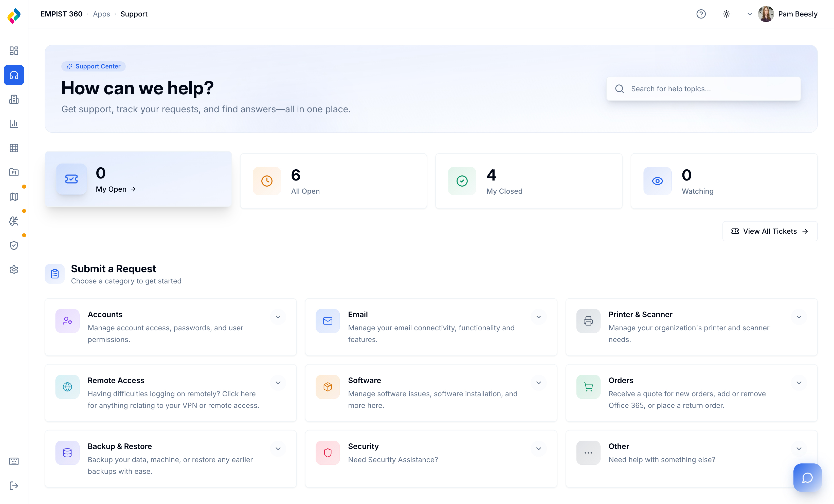Click the dashboard grid icon in sidebar
This screenshot has height=504, width=834.
coord(14,50)
